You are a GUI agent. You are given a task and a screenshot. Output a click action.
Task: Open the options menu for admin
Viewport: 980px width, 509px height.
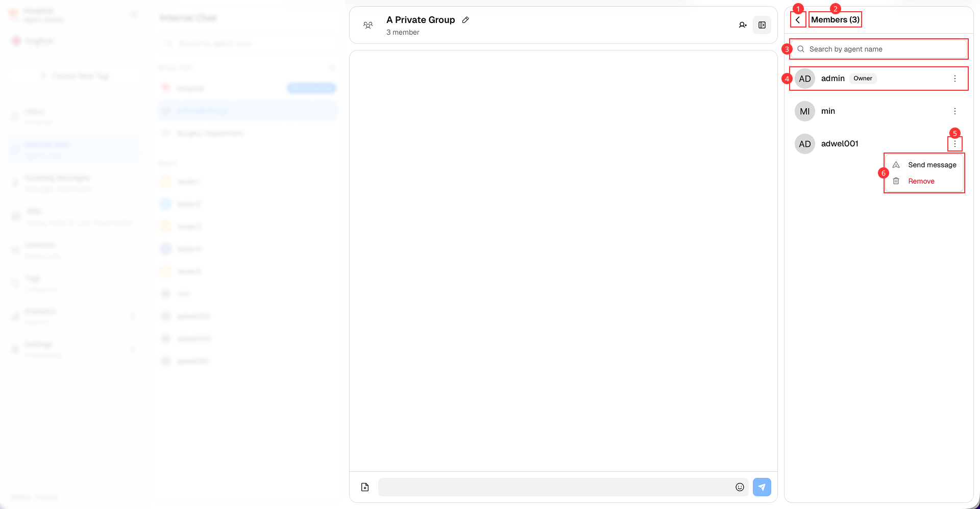[955, 79]
